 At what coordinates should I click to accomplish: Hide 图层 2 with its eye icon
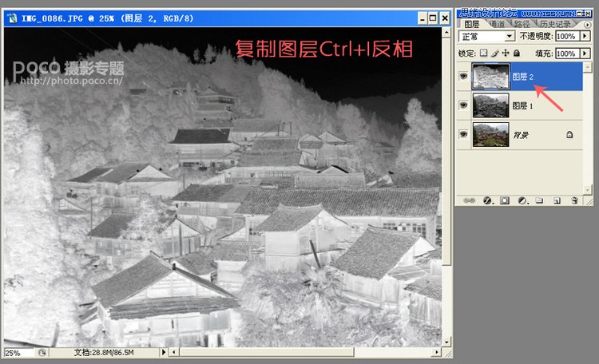(463, 77)
